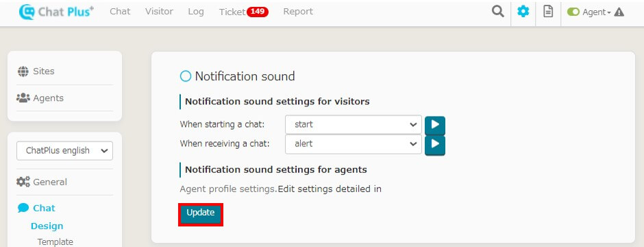This screenshot has width=644, height=247.
Task: Click the Chat Plus logo
Action: (56, 12)
